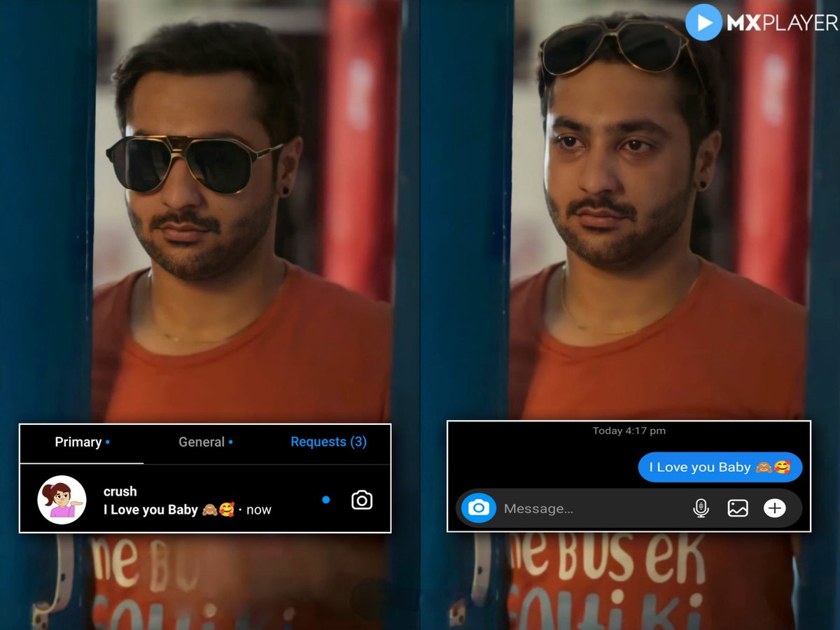840x630 pixels.
Task: Open the Primary inbox tab
Action: pos(82,442)
